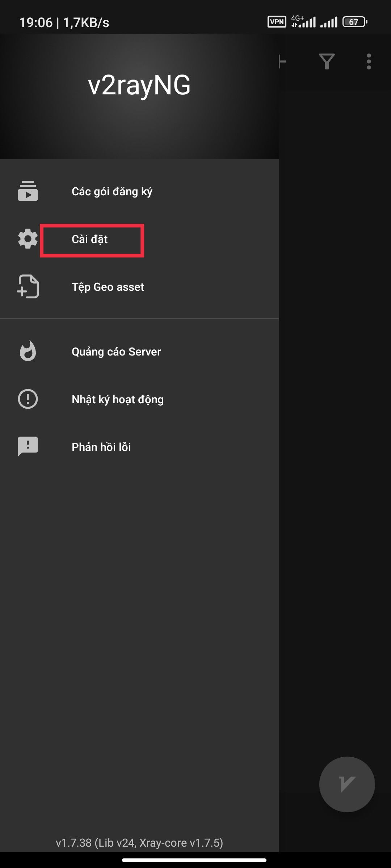
Task: Open the three-dot overflow menu
Action: click(369, 61)
